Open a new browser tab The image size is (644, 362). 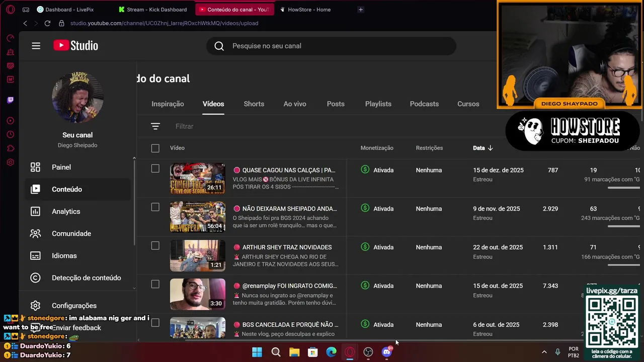pos(360,10)
